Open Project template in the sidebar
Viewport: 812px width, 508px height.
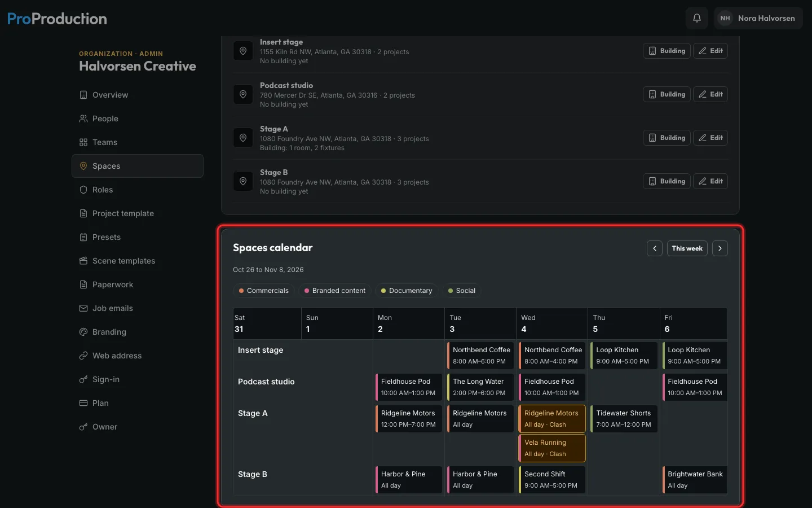pyautogui.click(x=138, y=213)
